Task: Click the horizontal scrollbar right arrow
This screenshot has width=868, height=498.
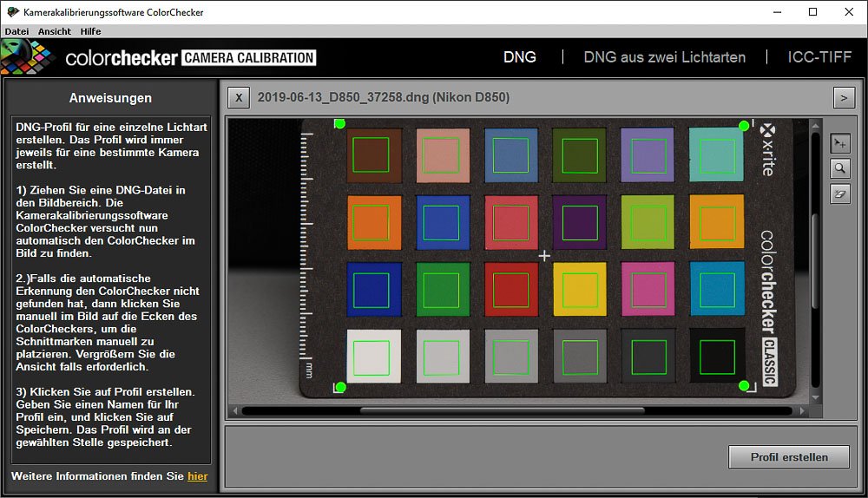Action: pyautogui.click(x=803, y=410)
